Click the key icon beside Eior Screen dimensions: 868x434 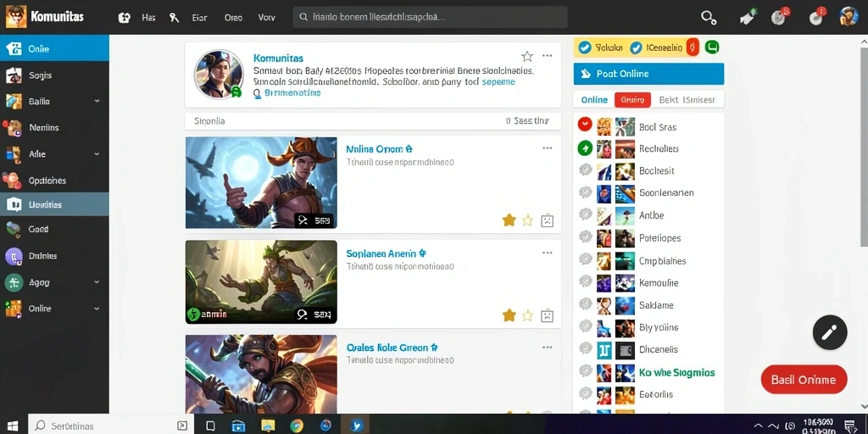tap(175, 18)
